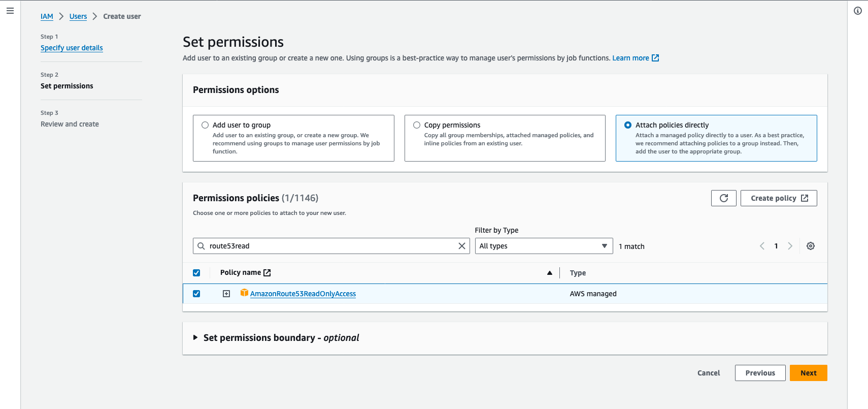Viewport: 868px width, 409px height.
Task: Open the policy table preferences gear
Action: [811, 246]
